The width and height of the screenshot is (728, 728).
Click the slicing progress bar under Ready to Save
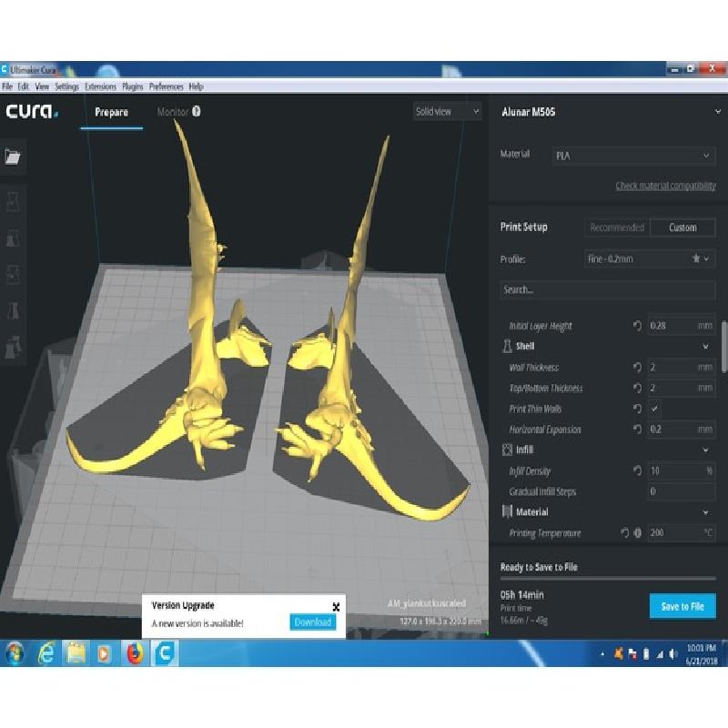point(608,579)
